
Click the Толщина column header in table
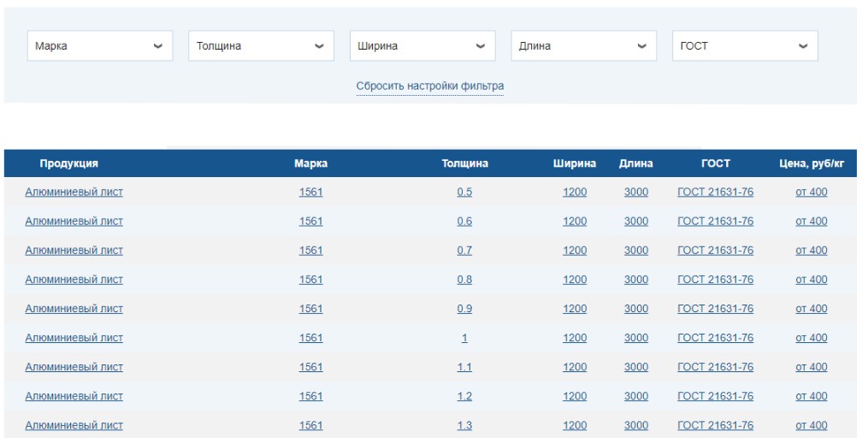465,163
